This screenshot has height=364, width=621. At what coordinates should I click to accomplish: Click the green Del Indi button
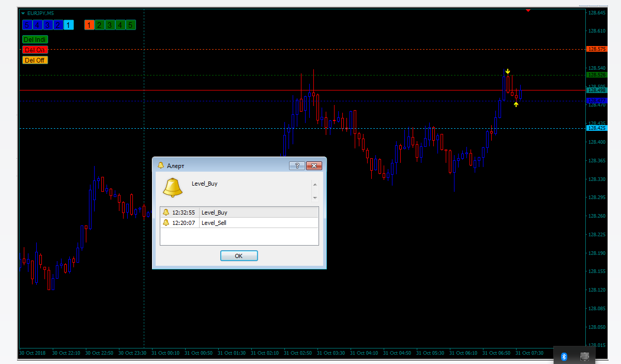point(35,39)
